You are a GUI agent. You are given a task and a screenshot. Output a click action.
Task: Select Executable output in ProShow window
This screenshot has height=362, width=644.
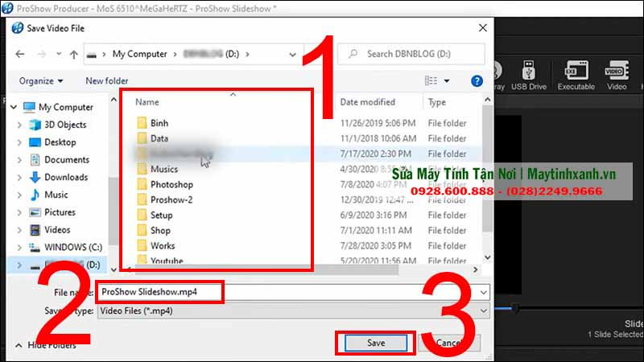pyautogui.click(x=576, y=76)
